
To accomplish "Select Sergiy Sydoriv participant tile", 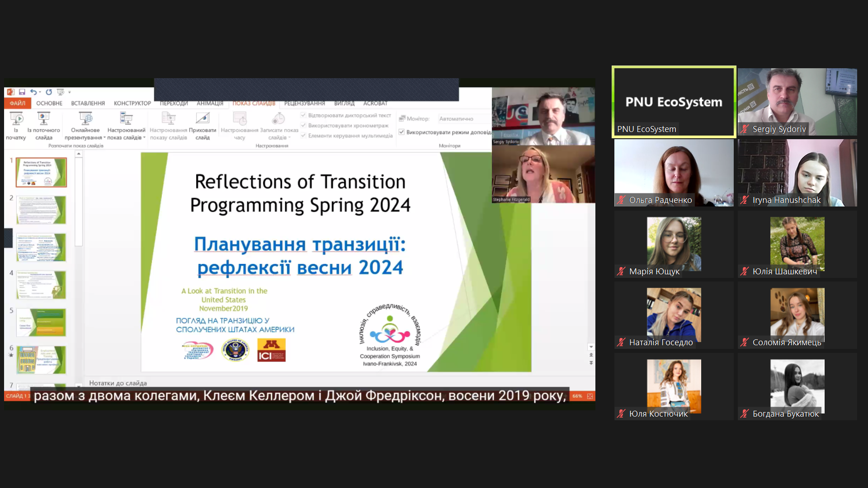I will coord(797,102).
